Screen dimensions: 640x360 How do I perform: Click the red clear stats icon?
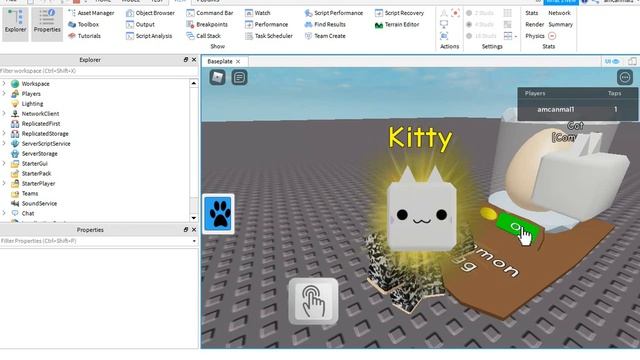point(552,36)
